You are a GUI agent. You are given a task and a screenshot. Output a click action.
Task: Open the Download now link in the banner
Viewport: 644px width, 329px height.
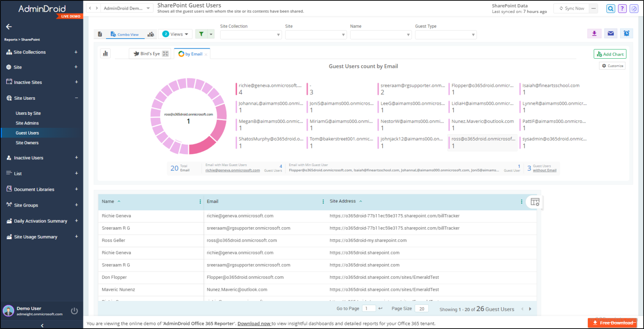tap(254, 323)
